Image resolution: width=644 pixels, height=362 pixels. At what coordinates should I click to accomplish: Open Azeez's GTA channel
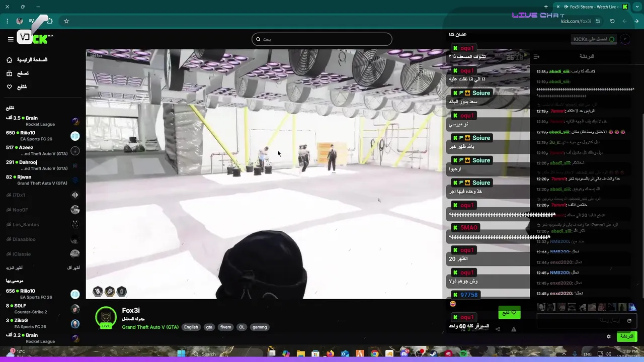click(43, 150)
